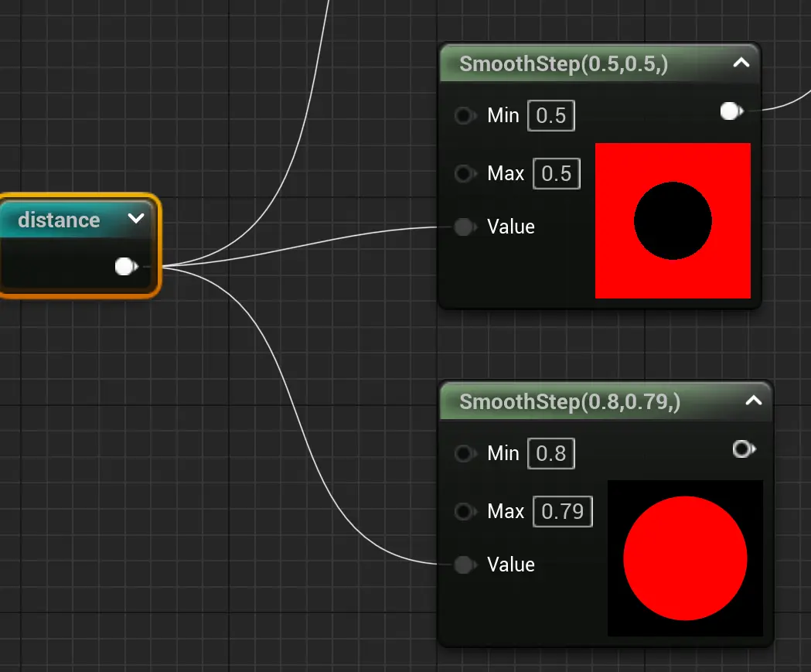Collapse the SmoothStep(0.8,0.79,) node preview

click(752, 401)
